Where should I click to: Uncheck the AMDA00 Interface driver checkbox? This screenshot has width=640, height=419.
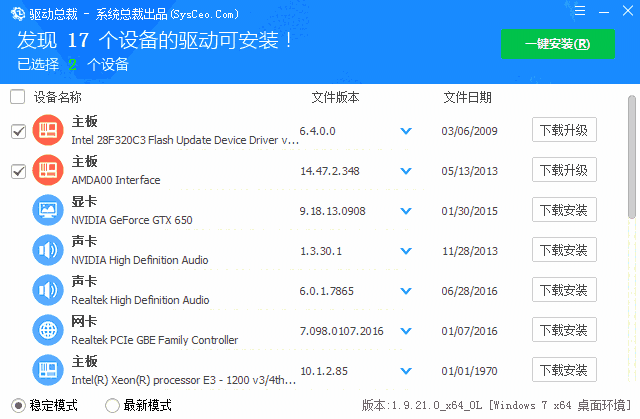(18, 171)
